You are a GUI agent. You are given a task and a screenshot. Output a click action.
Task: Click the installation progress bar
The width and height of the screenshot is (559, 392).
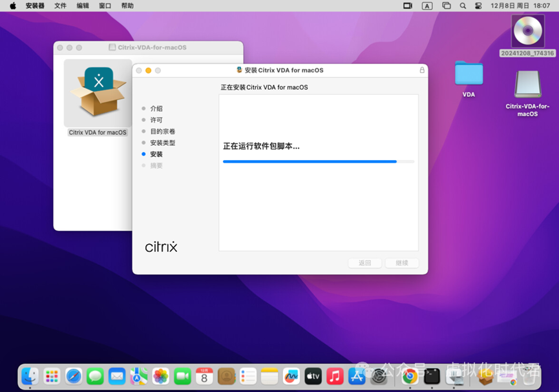[319, 161]
